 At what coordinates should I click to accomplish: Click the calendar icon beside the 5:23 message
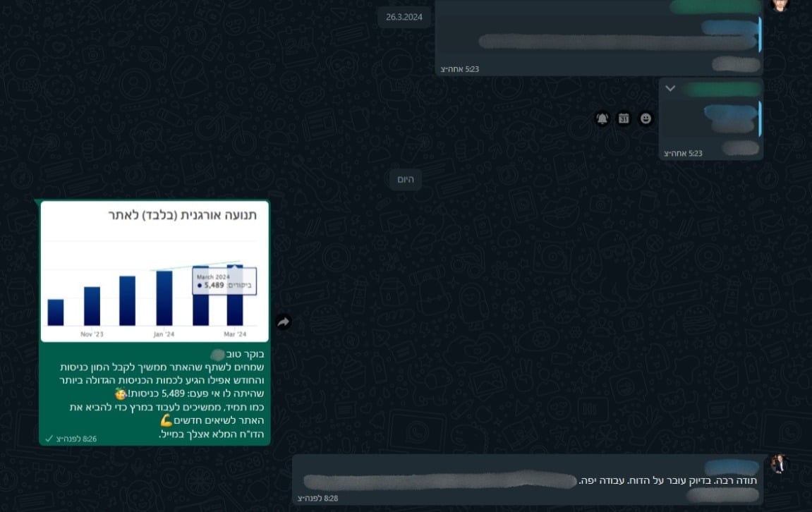pyautogui.click(x=624, y=118)
